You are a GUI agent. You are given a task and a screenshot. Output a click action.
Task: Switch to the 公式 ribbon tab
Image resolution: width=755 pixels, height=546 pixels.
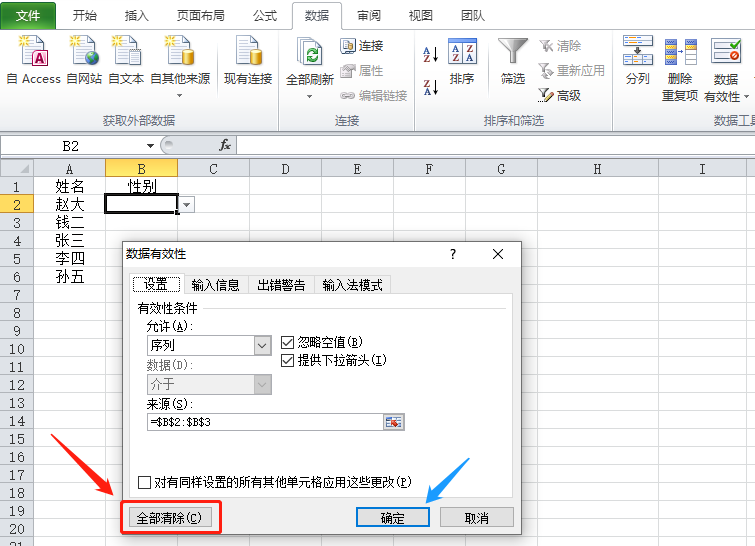pyautogui.click(x=265, y=15)
